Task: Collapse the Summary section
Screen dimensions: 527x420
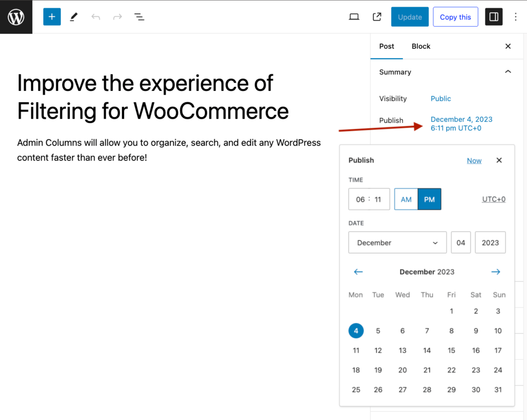Action: pos(508,71)
